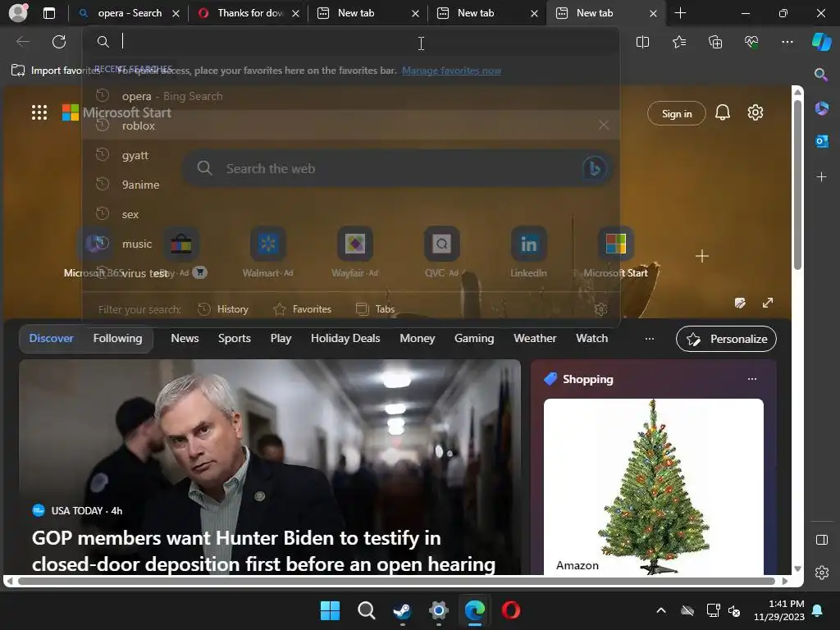Open the LinkedIn quick link tile
The width and height of the screenshot is (840, 630).
pos(528,252)
